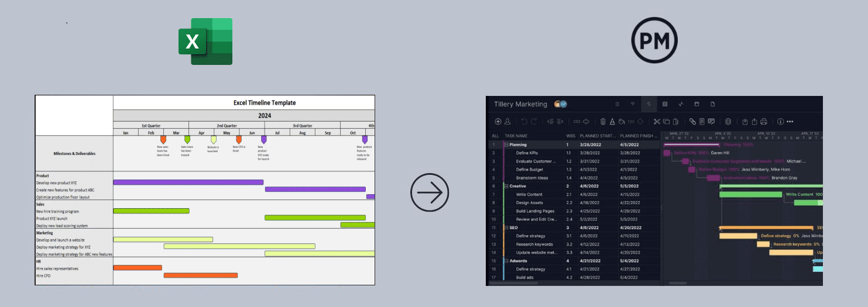Click the milestone diamond icon
This screenshot has width=868, height=307.
pos(640,122)
